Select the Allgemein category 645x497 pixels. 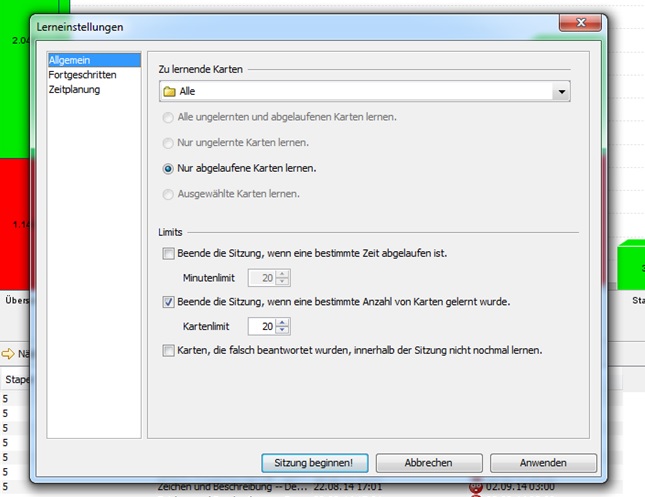[94, 60]
